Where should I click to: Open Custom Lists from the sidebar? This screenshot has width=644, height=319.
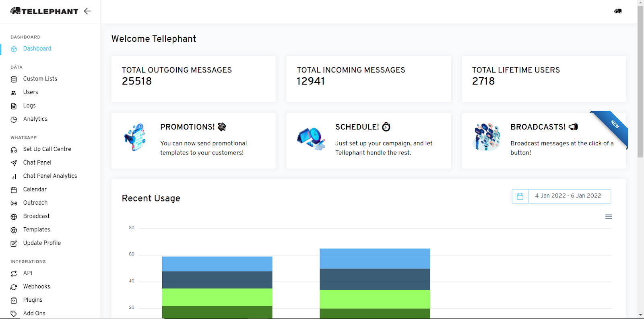[x=40, y=79]
